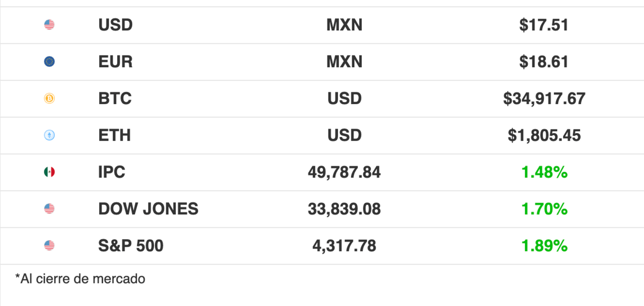Viewport: 644px width, 306px height.
Task: Click the US flag beside DOW JONES
Action: pos(49,209)
